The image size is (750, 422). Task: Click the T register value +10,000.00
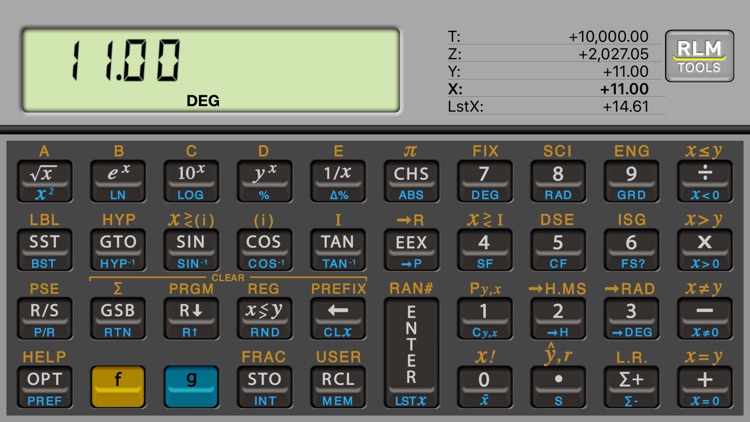tap(608, 37)
